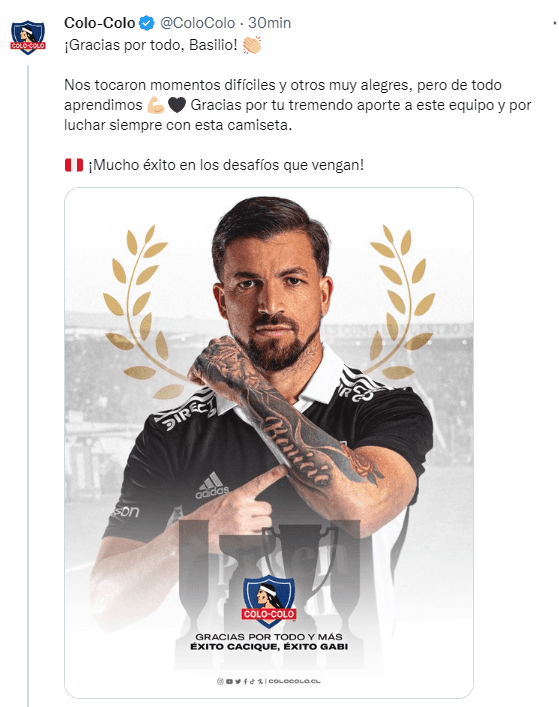Screen dimensions: 559x707
Task: Click the Colo-Colo crest inside the image
Action: pos(269,602)
